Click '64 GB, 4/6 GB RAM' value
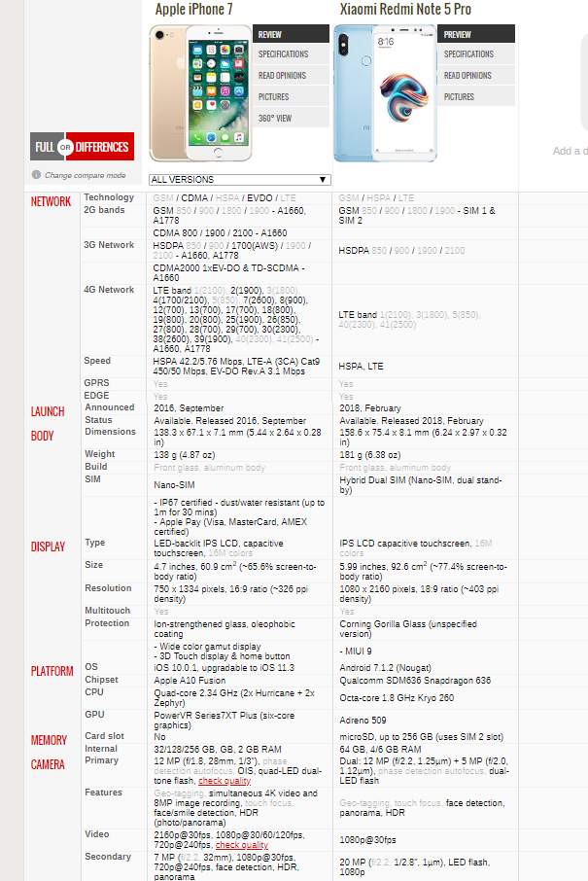 click(x=380, y=749)
